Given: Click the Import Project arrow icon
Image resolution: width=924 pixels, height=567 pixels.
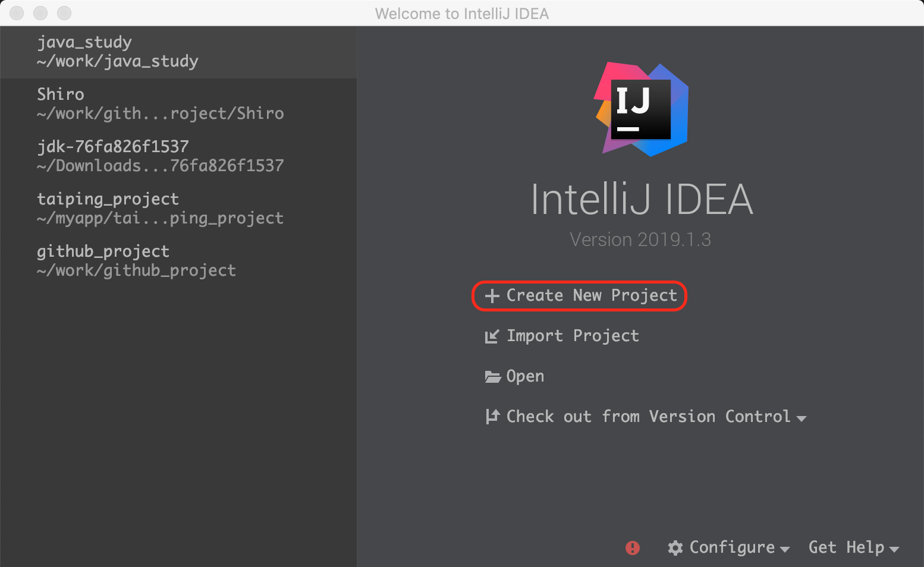Looking at the screenshot, I should tap(492, 336).
